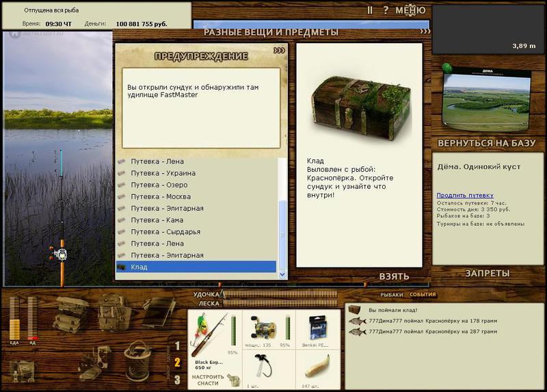Screen dimensions: 547x392
Task: Open the fish keepnet bucket icon
Action: coord(138,361)
